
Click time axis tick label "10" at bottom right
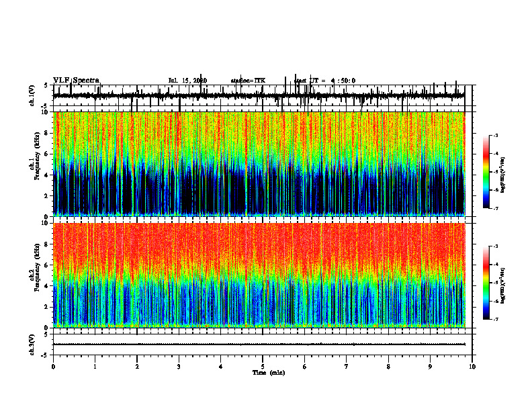coord(472,367)
